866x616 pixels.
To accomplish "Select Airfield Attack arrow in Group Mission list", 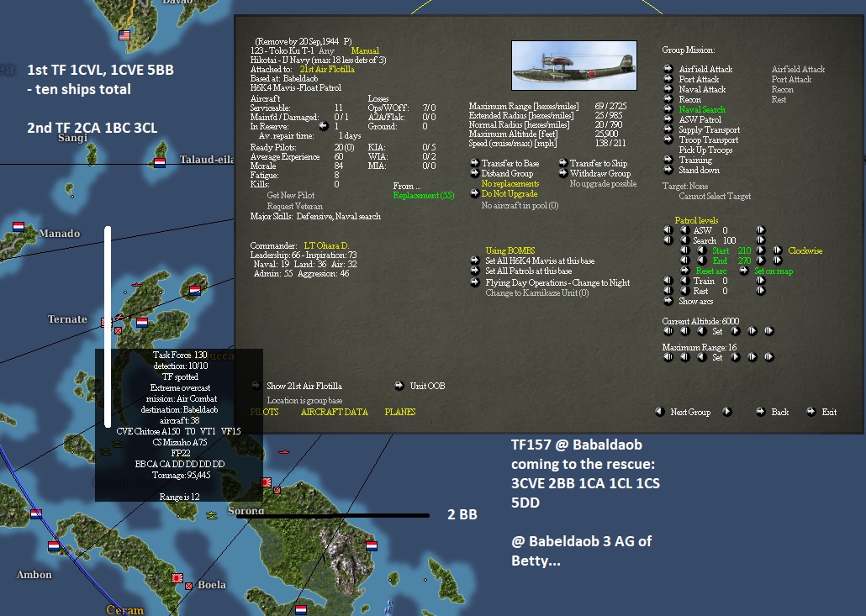I will click(668, 68).
